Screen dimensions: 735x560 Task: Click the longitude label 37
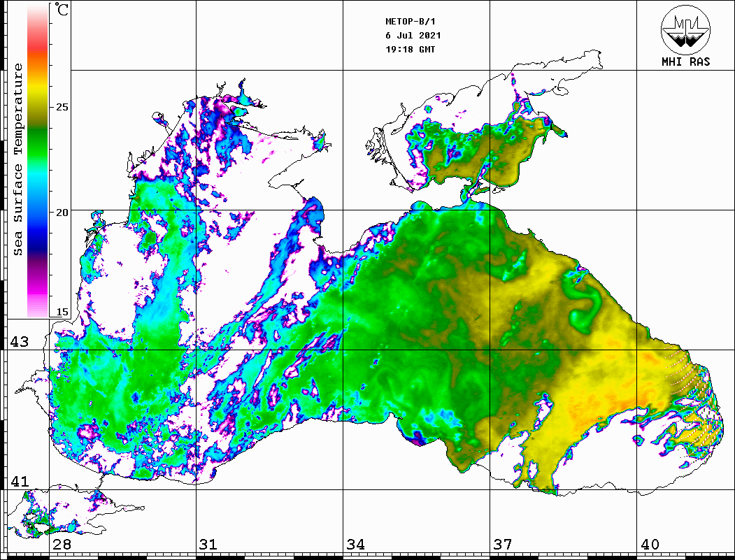(503, 544)
